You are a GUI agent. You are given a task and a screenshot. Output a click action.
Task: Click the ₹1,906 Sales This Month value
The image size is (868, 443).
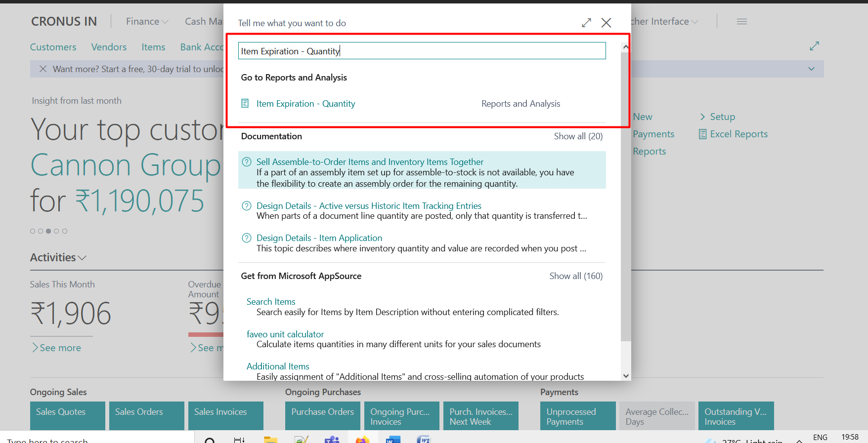[x=71, y=314]
